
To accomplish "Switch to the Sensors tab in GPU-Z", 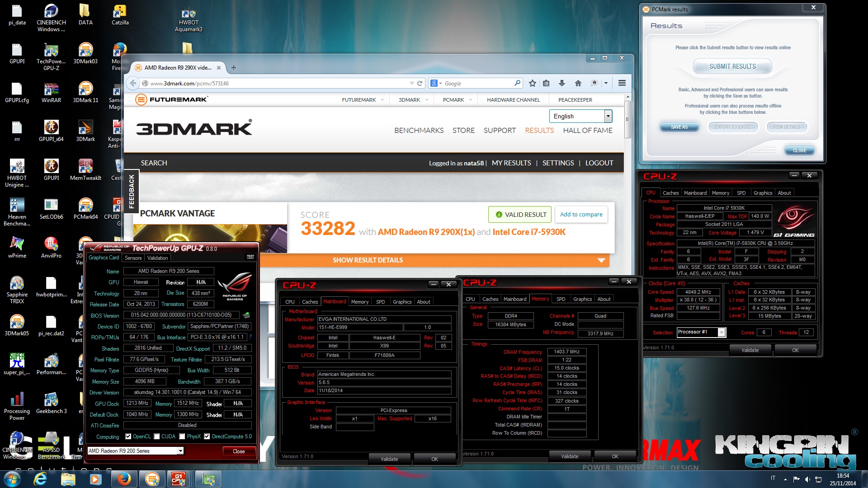I will click(133, 258).
